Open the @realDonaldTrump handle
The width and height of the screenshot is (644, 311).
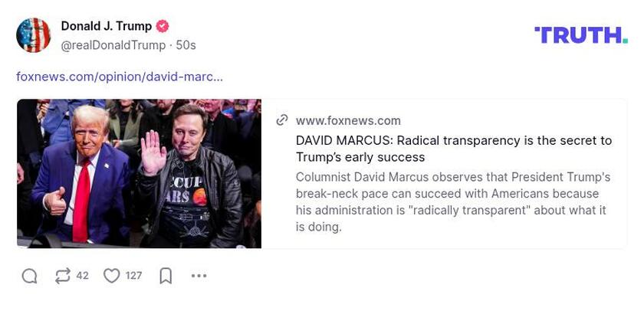point(113,45)
